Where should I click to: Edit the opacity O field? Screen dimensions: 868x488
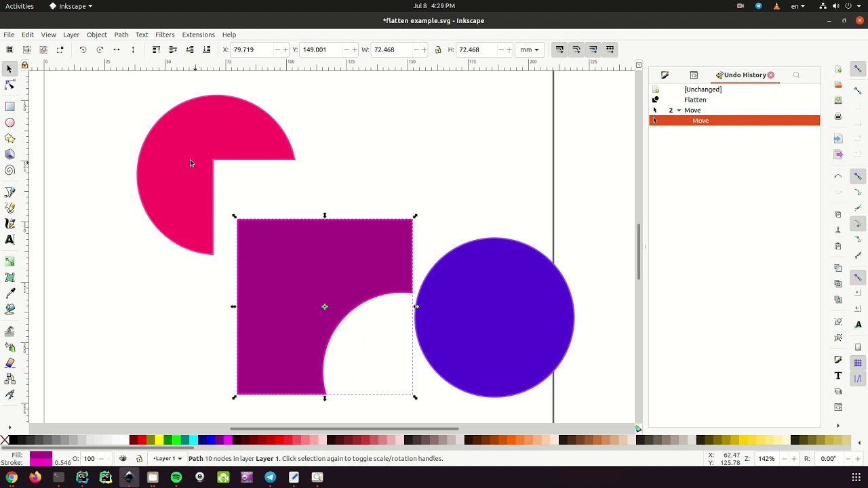pyautogui.click(x=90, y=459)
